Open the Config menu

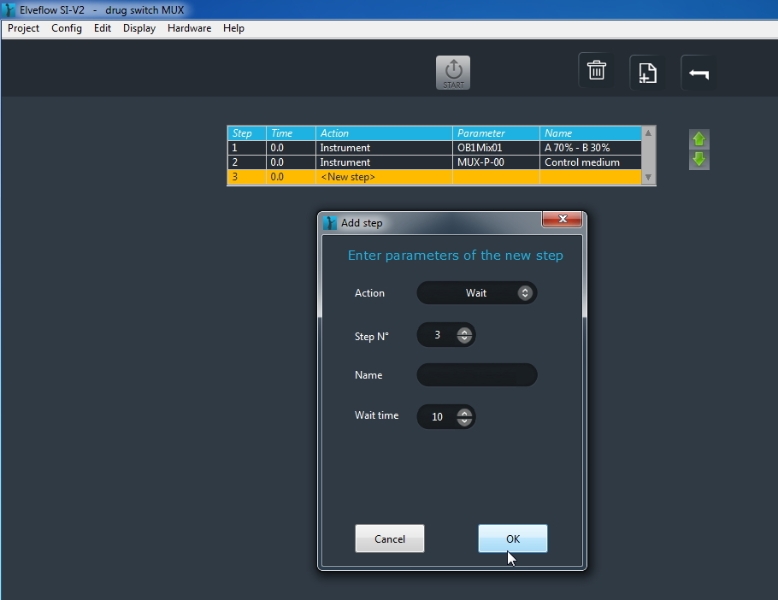(x=67, y=28)
